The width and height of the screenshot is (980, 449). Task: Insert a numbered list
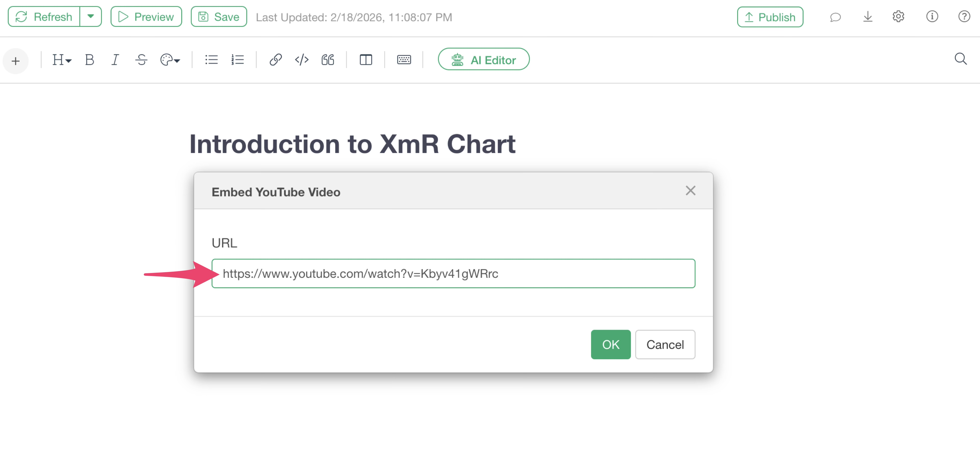pyautogui.click(x=237, y=60)
